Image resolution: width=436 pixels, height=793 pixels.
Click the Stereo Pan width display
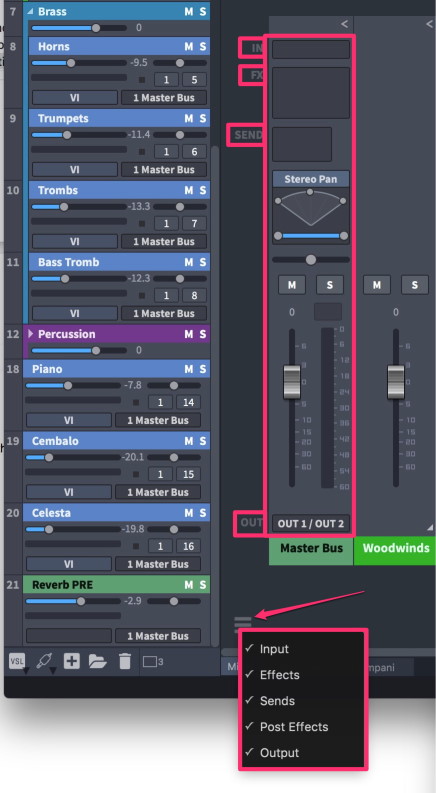[x=311, y=215]
